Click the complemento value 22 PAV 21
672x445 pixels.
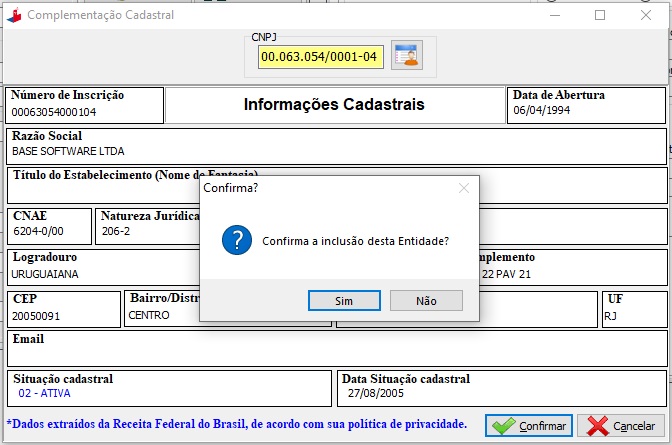tap(506, 274)
